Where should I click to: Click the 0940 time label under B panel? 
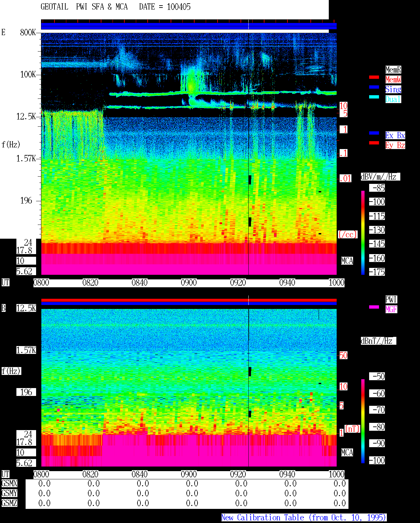287,474
